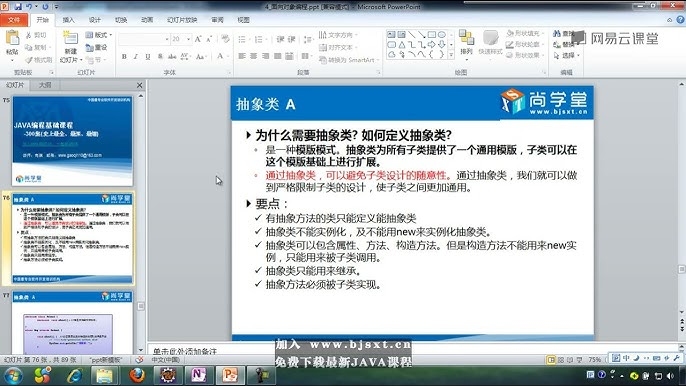The height and width of the screenshot is (386, 686).
Task: Toggle Strikethrough formatting
Action: tap(172, 56)
